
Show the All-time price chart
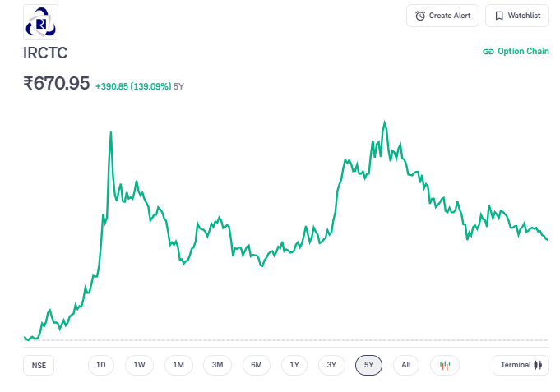(x=406, y=365)
